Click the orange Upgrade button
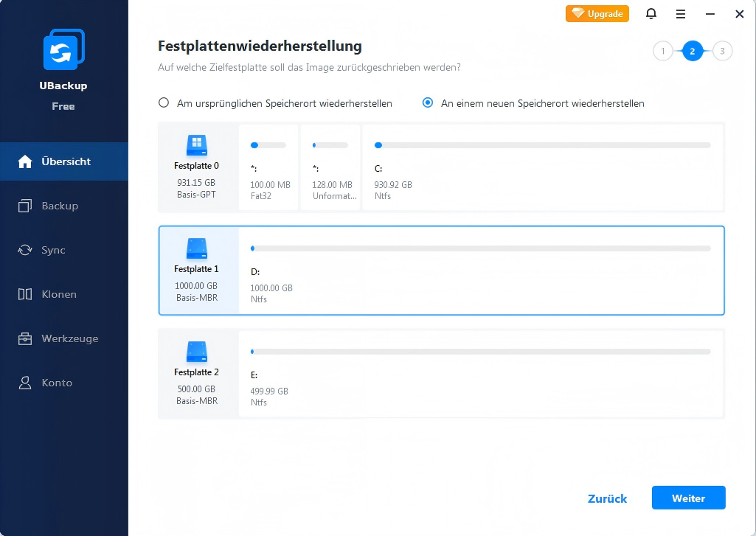Screen dimensions: 756x536 point(597,13)
